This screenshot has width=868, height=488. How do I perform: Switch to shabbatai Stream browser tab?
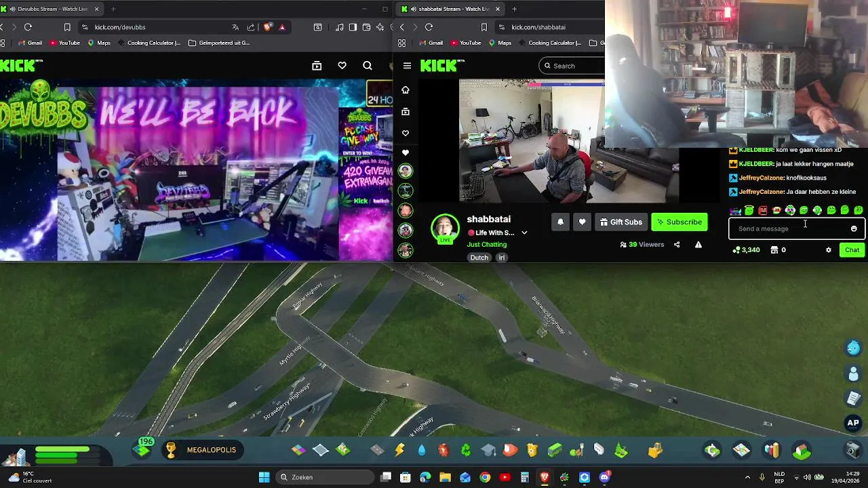[x=451, y=9]
